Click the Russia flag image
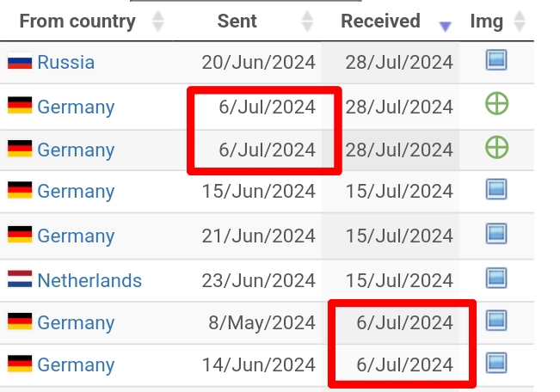Screen dimensions: 560x392 [x=20, y=61]
